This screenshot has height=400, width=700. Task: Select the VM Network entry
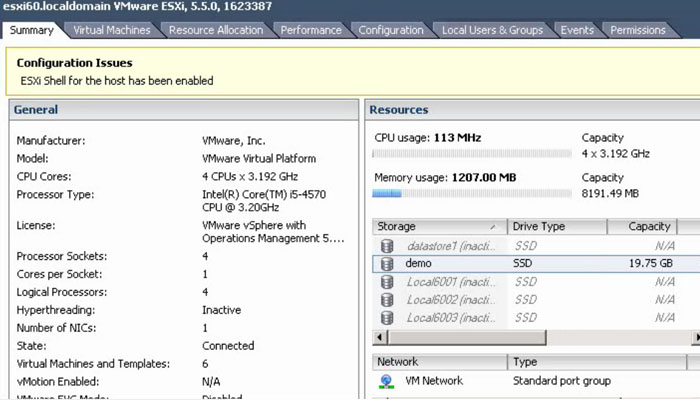pyautogui.click(x=434, y=381)
